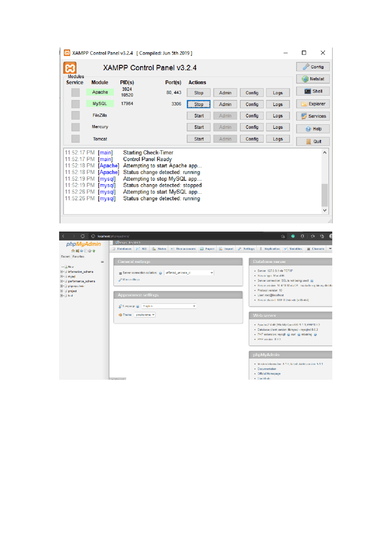
Task: Open the User accounts tab
Action: click(x=183, y=249)
